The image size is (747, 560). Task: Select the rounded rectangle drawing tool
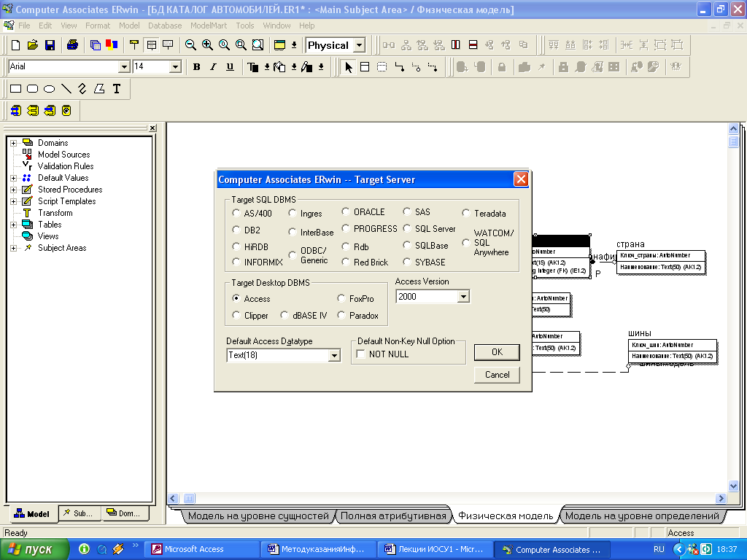click(x=32, y=89)
